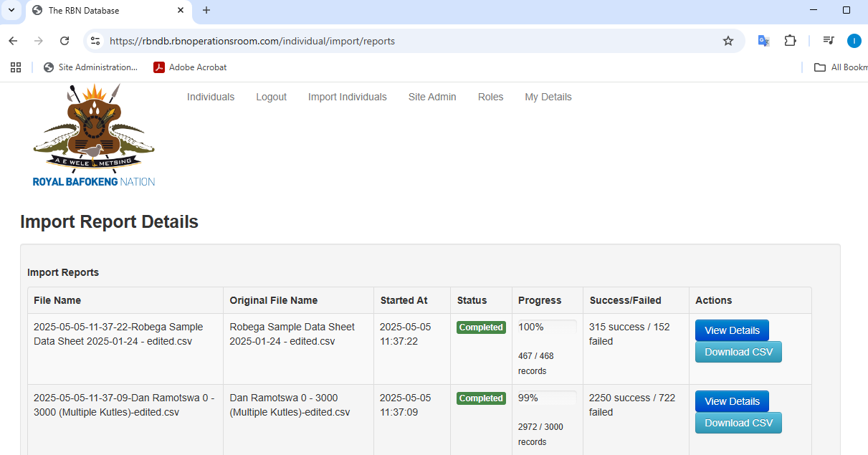Open a new browser tab with plus button

pyautogui.click(x=206, y=11)
